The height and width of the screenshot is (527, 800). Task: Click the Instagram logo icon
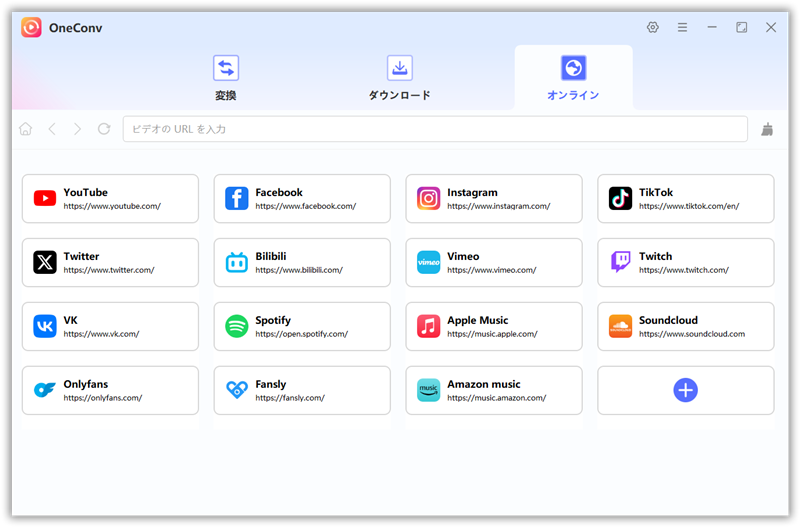[429, 198]
